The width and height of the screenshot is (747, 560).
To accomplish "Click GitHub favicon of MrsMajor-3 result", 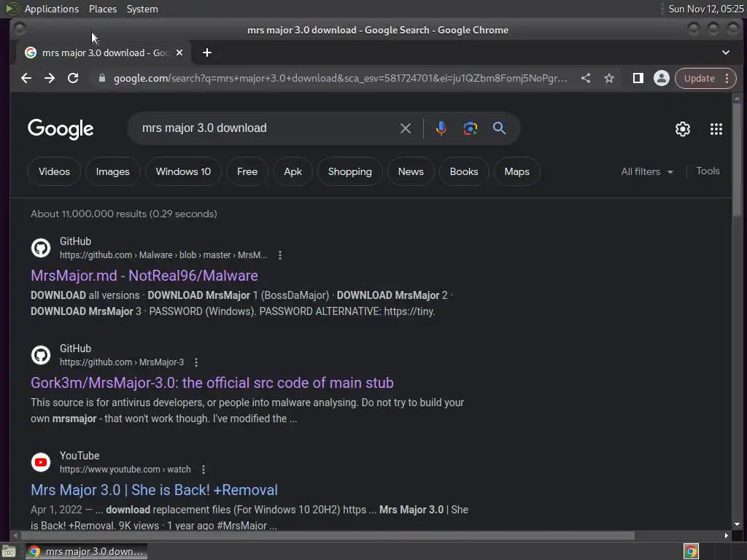I will tap(41, 355).
